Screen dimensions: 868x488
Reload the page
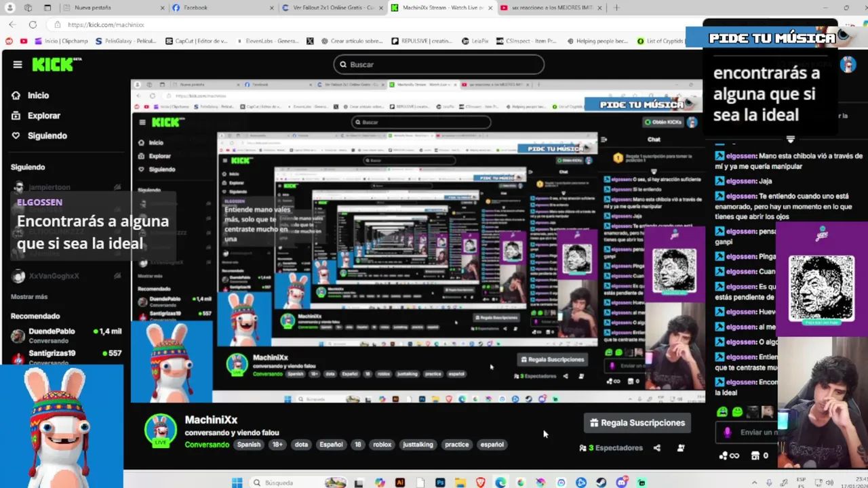pyautogui.click(x=33, y=24)
